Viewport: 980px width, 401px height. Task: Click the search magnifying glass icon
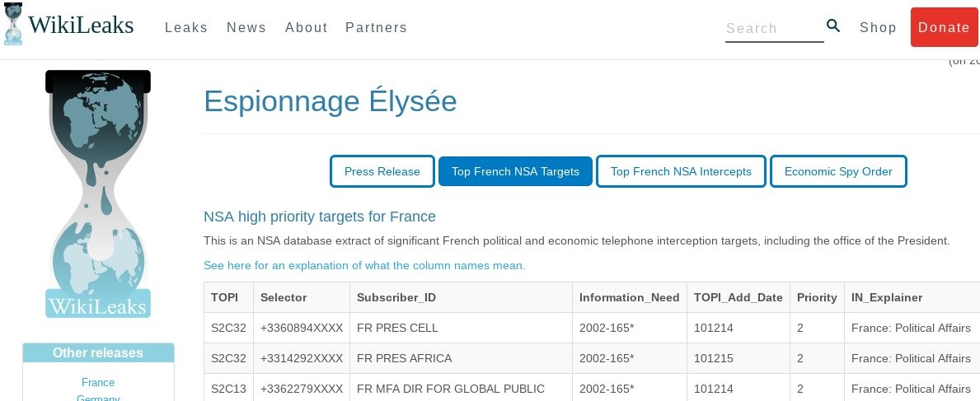coord(833,26)
